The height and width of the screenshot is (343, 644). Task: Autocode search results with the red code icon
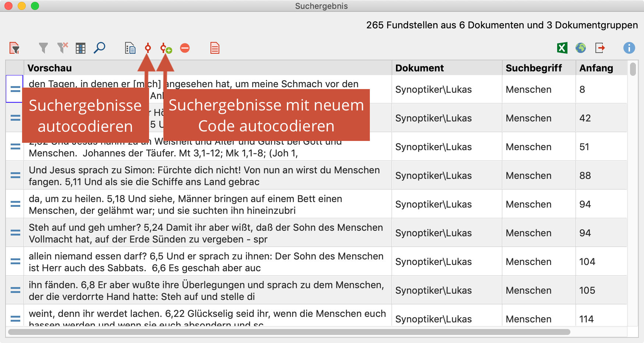point(148,48)
